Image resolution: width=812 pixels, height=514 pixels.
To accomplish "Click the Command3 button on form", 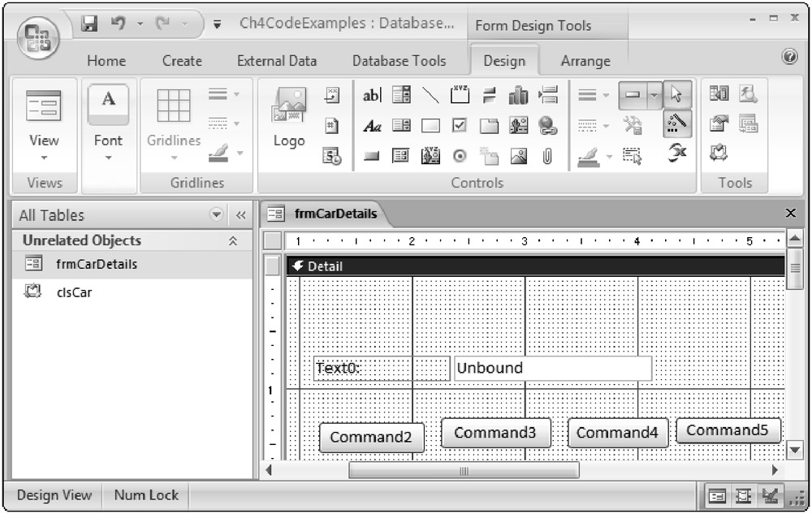I will [x=495, y=433].
